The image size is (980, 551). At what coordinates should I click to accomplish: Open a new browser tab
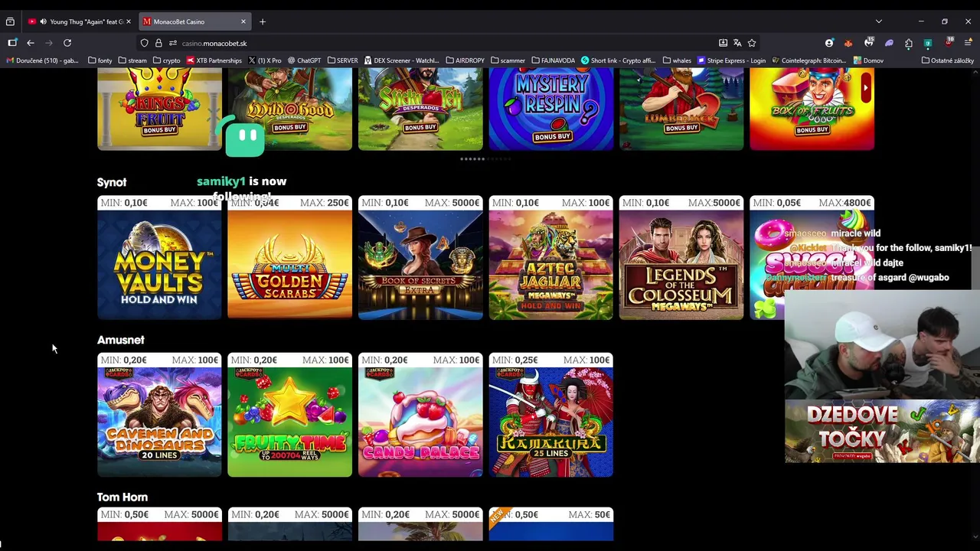coord(262,21)
